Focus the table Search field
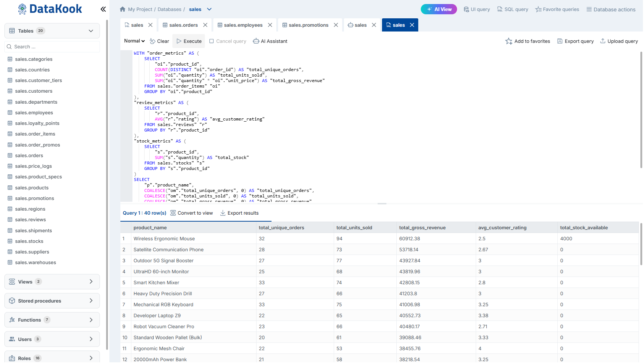The height and width of the screenshot is (363, 644). pos(52,47)
